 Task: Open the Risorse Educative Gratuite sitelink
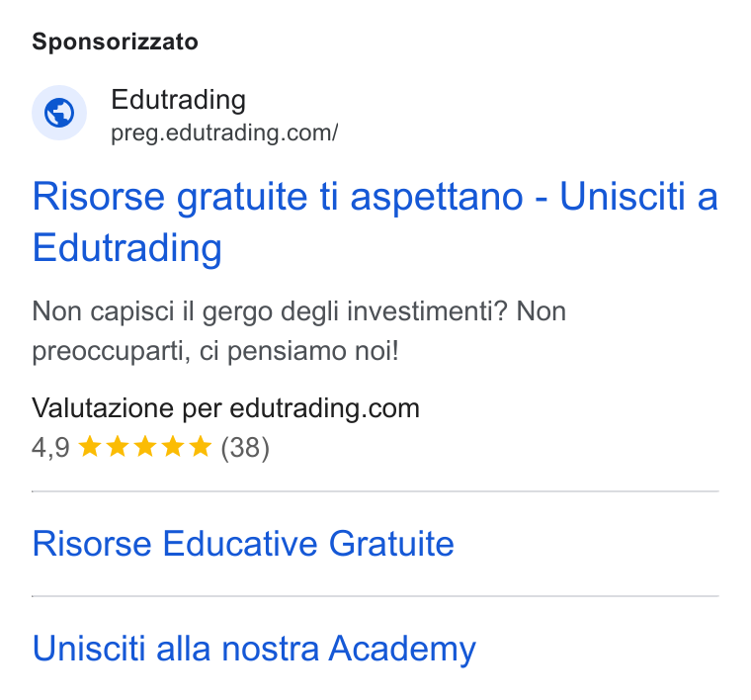coord(243,544)
